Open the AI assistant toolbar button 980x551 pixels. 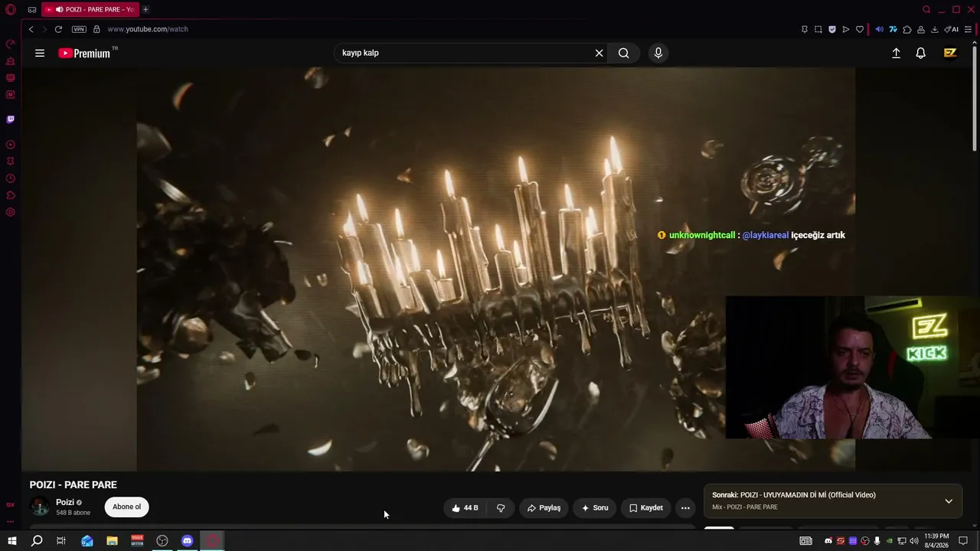click(952, 29)
